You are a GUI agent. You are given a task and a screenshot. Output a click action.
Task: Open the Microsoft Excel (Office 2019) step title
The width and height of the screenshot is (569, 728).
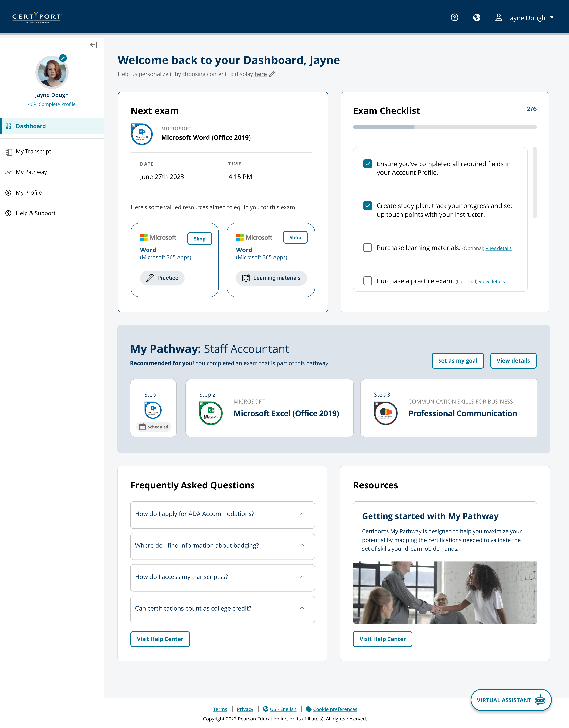(x=286, y=414)
